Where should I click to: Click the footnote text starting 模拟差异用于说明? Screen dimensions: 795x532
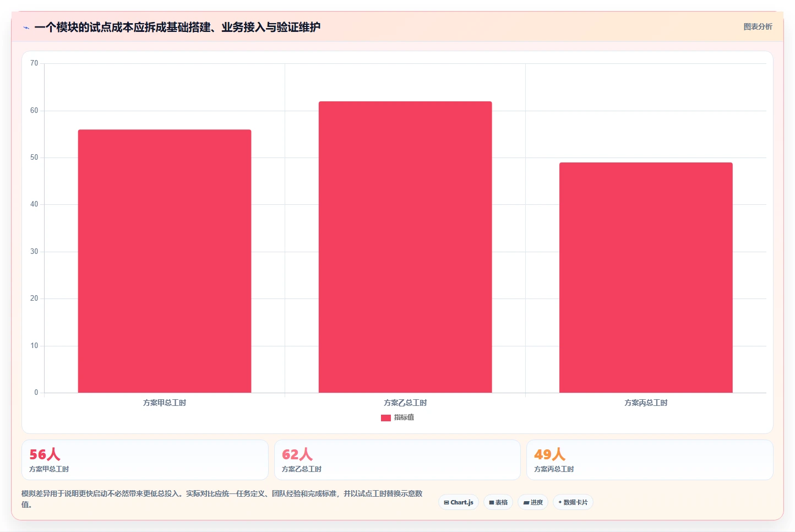point(222,499)
